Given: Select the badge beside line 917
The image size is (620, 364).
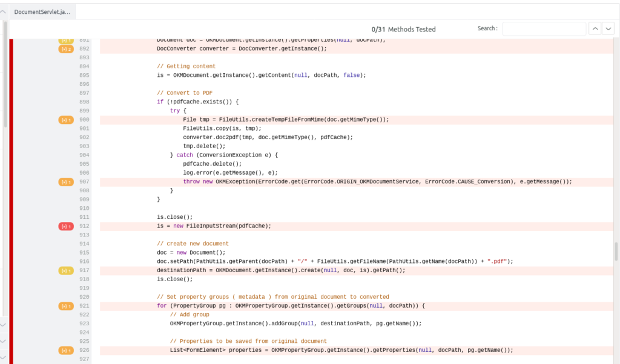Looking at the screenshot, I should (65, 270).
